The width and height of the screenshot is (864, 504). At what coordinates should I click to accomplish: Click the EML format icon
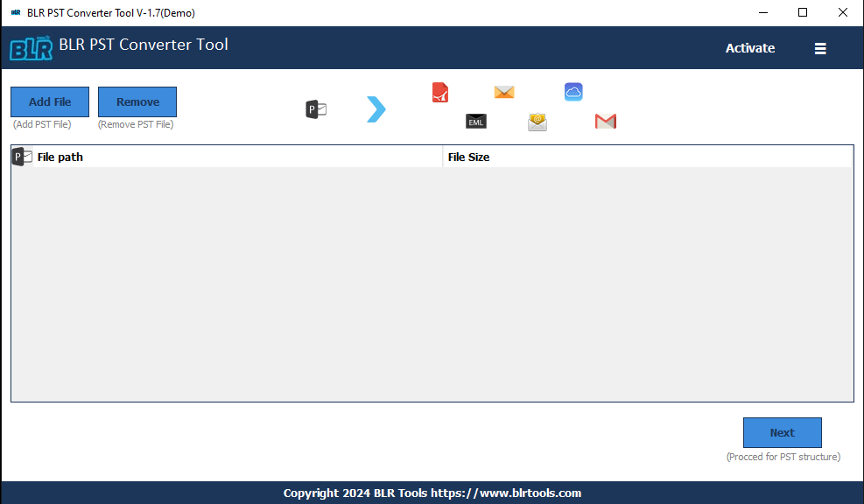(x=476, y=121)
